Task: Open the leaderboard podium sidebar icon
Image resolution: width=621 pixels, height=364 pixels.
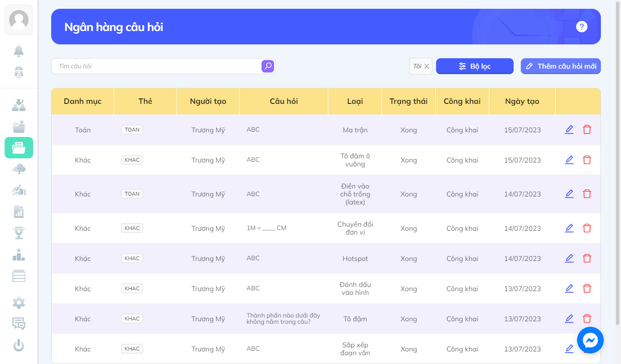Action: click(x=19, y=254)
